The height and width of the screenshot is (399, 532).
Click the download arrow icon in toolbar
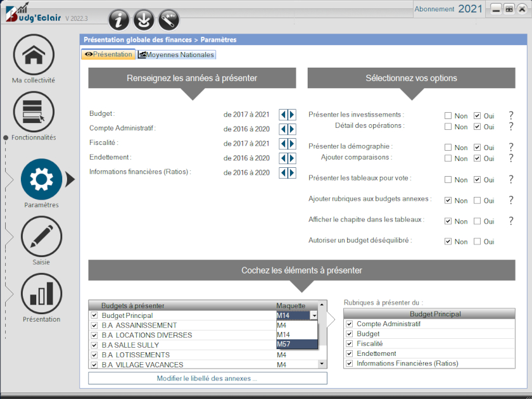[x=144, y=20]
